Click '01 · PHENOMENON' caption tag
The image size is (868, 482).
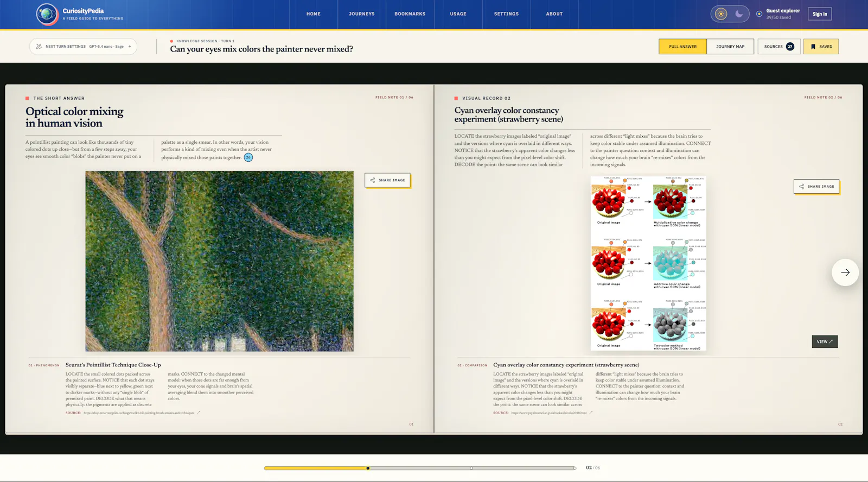click(44, 365)
